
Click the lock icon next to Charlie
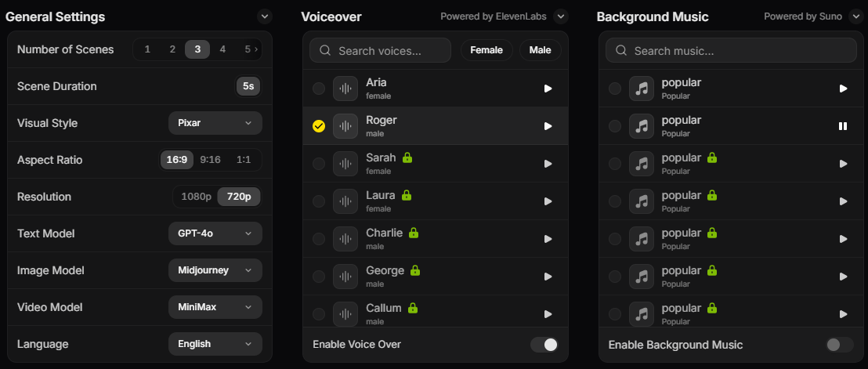(413, 233)
